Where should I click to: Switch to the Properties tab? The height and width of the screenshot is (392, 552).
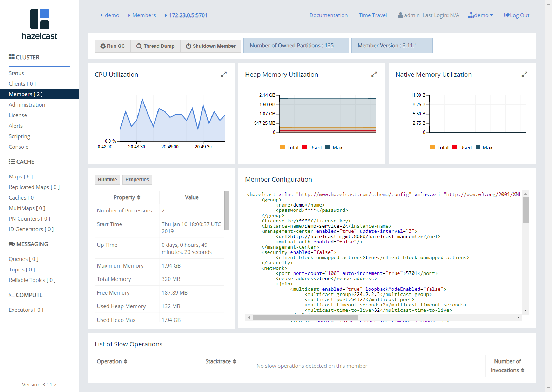coord(137,180)
